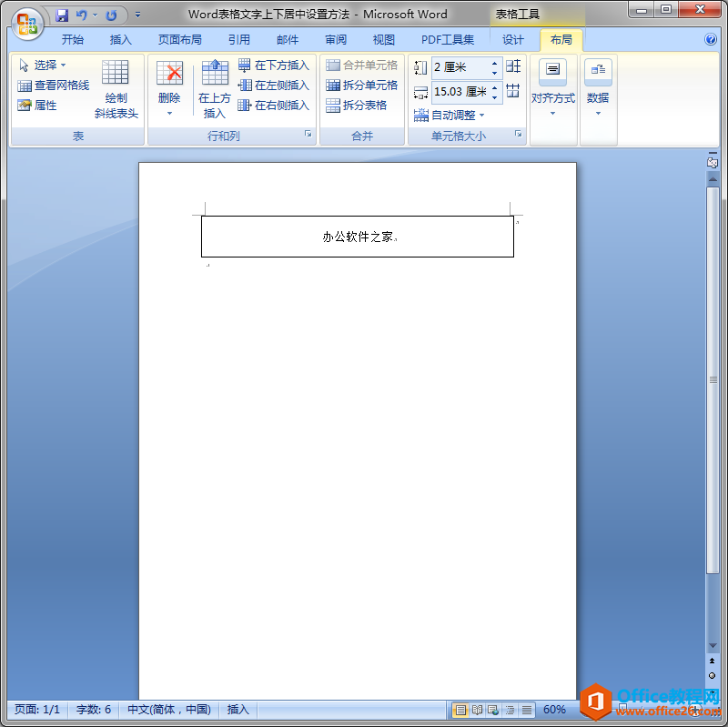Open table 属性 dialog

coord(37,106)
